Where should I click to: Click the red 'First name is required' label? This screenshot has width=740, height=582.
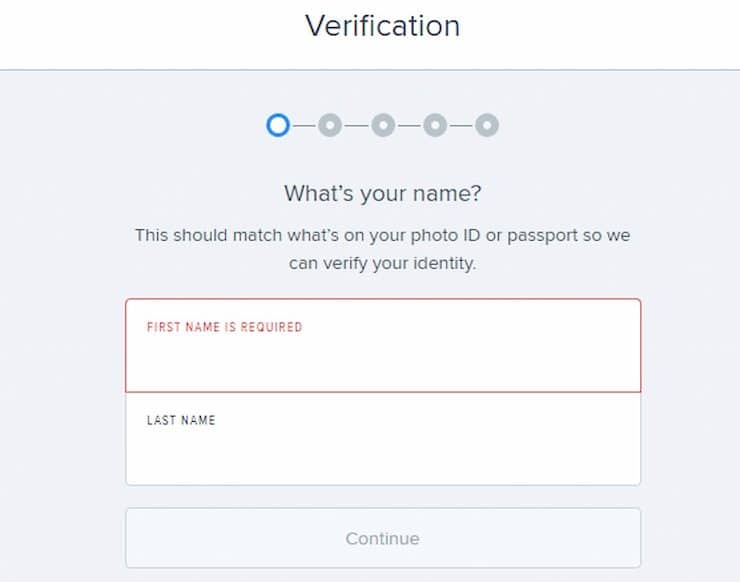click(x=225, y=327)
